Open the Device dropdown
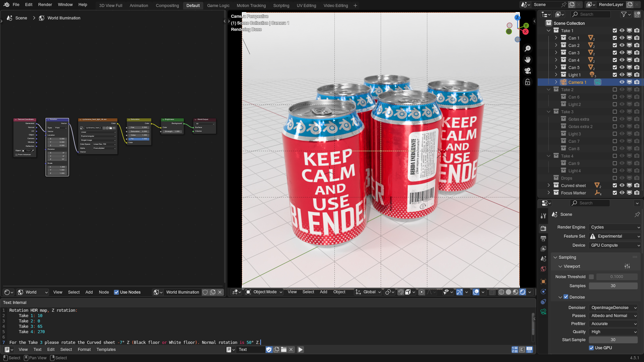Viewport: 644px width, 362px height. (615, 245)
